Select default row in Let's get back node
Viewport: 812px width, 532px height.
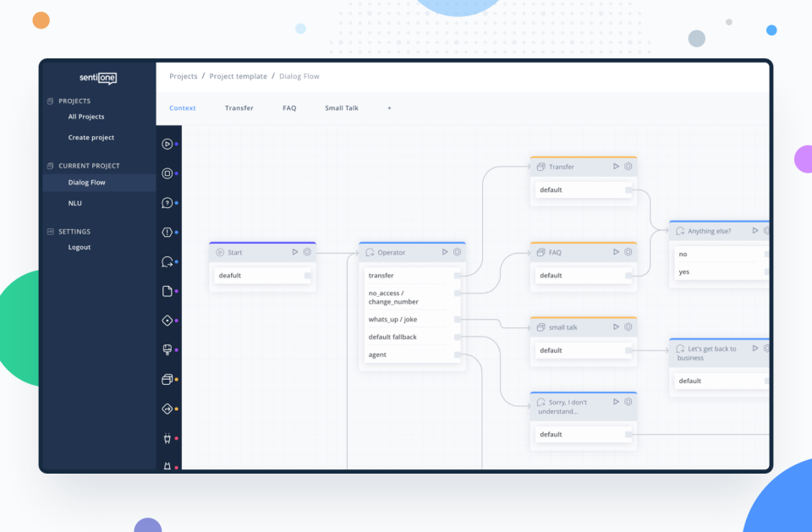[x=721, y=381]
